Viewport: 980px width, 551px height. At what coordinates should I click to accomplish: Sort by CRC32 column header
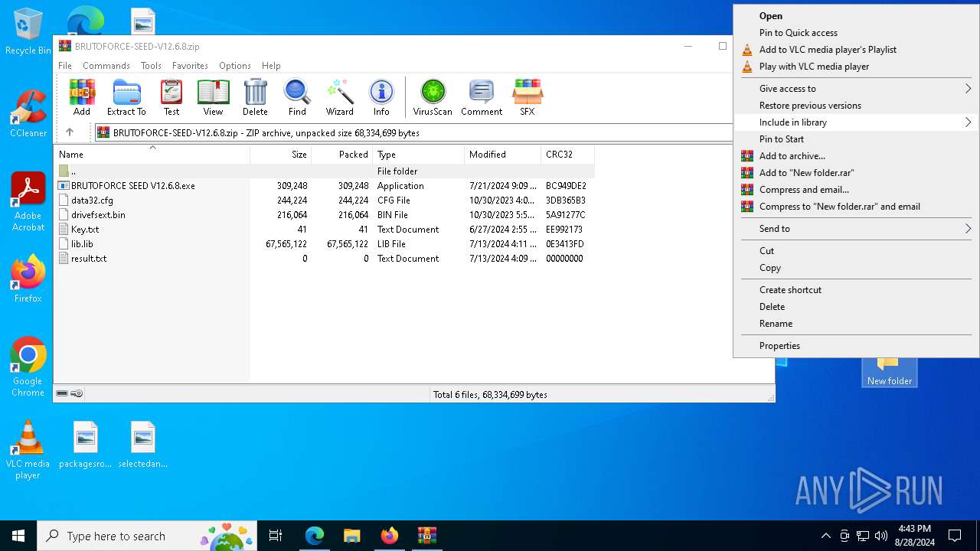(568, 155)
